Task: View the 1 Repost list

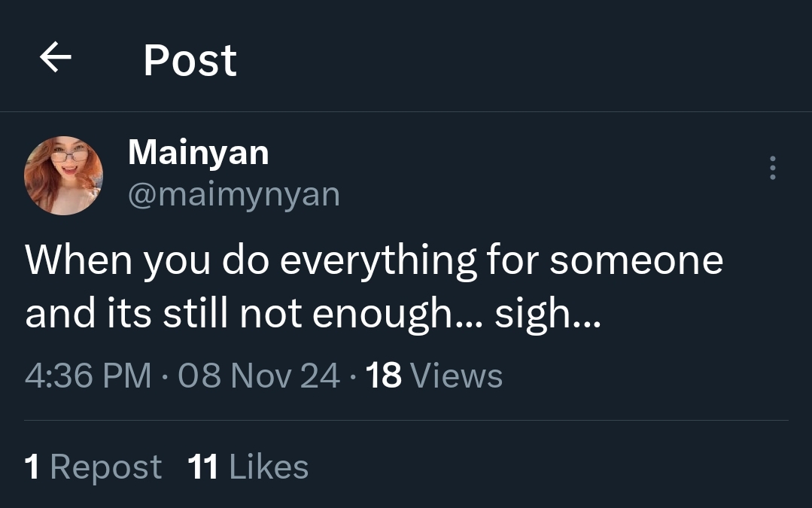Action: pos(93,467)
